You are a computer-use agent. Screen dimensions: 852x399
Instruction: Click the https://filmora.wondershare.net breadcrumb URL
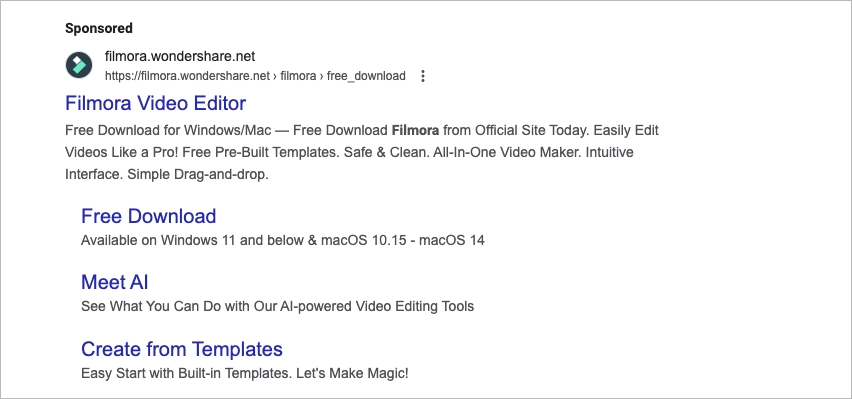tap(255, 76)
